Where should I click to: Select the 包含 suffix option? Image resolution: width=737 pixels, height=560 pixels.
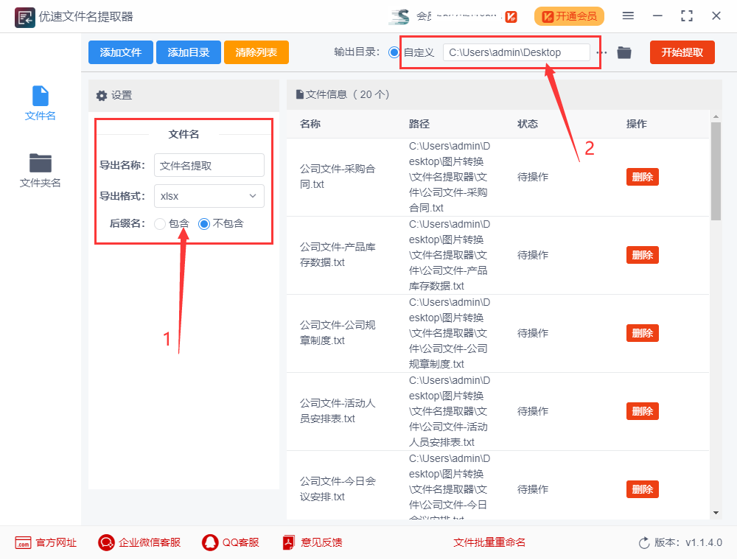(158, 223)
